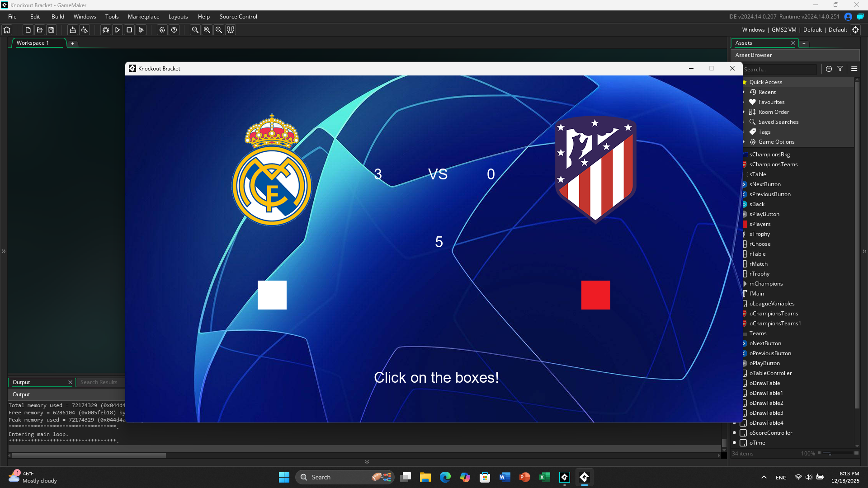
Task: Open Game Options gear icon in toolbar
Action: (x=162, y=30)
